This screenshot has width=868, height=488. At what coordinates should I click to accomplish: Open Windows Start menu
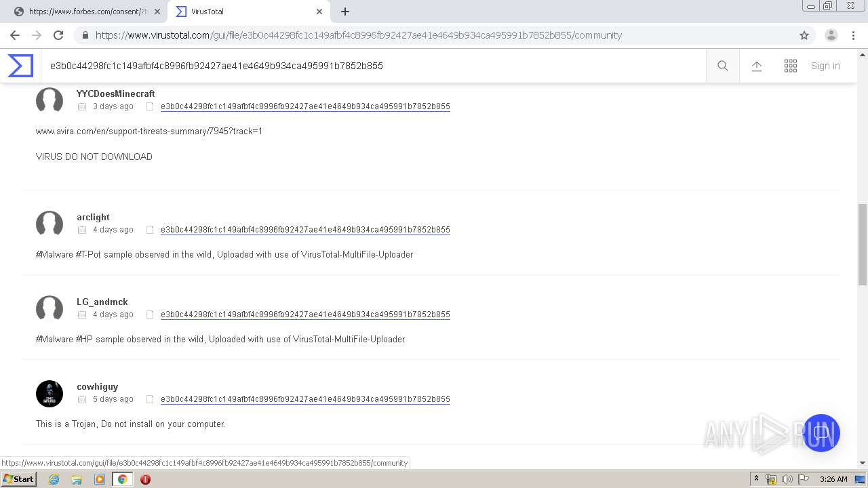pos(18,479)
